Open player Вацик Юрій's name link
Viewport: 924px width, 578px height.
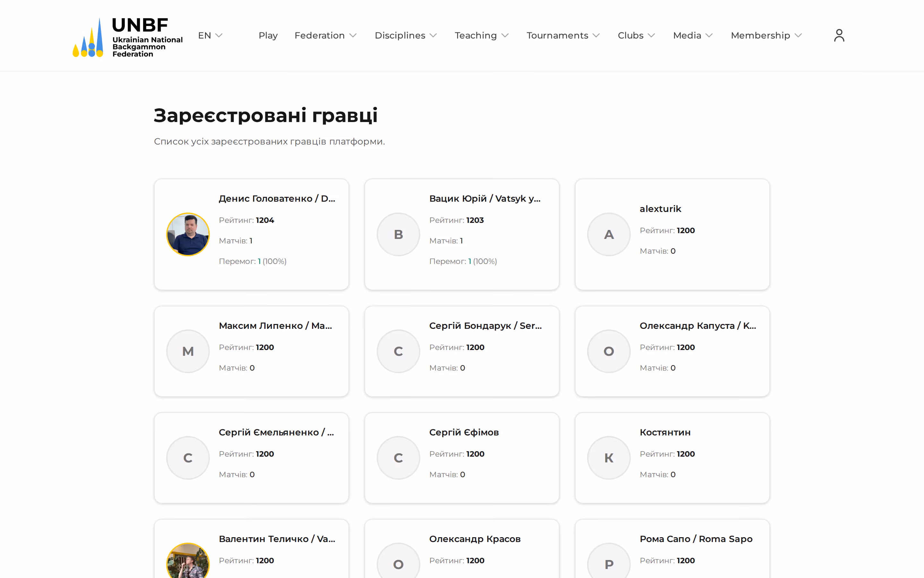(485, 198)
